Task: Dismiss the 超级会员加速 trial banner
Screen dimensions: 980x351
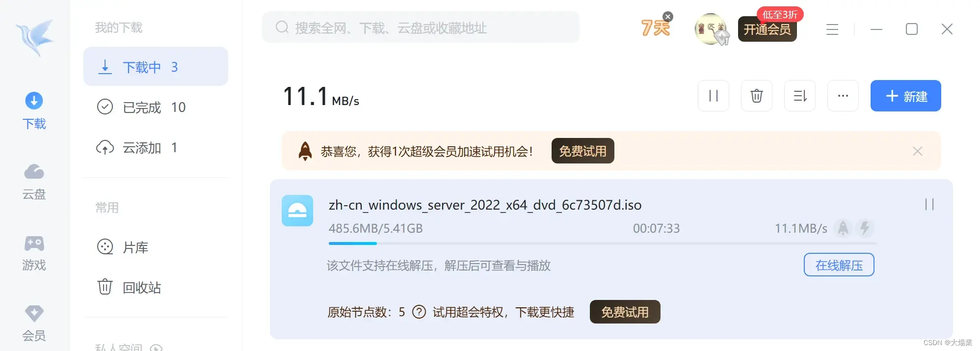Action: coord(917,151)
